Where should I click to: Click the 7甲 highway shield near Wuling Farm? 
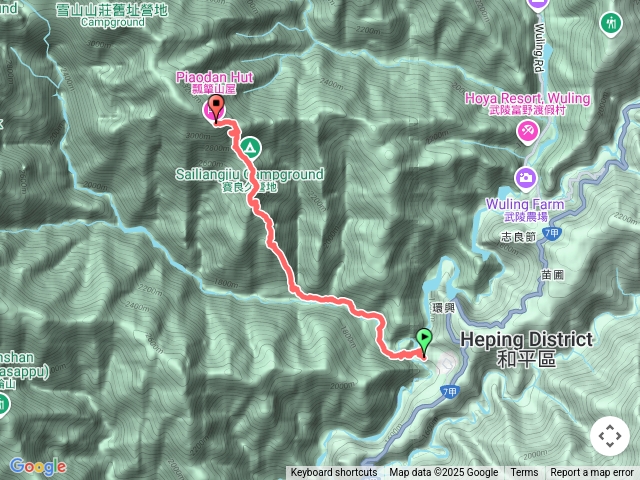coord(552,234)
